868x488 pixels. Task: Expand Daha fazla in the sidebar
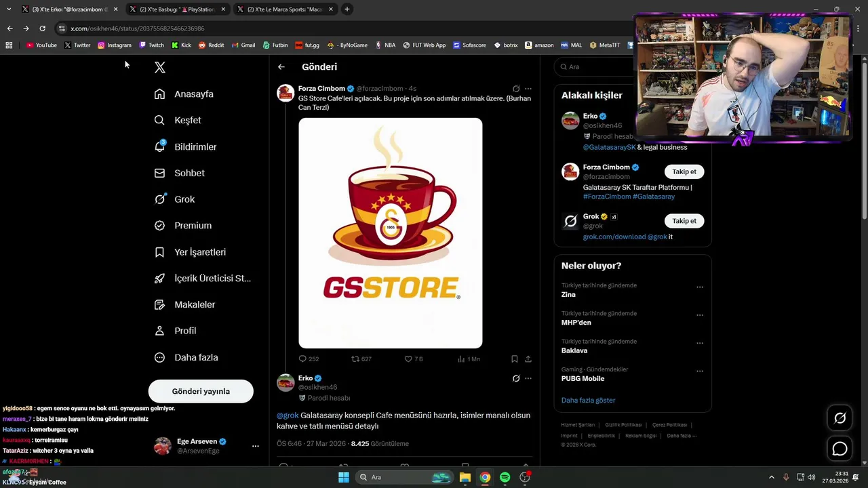click(186, 357)
